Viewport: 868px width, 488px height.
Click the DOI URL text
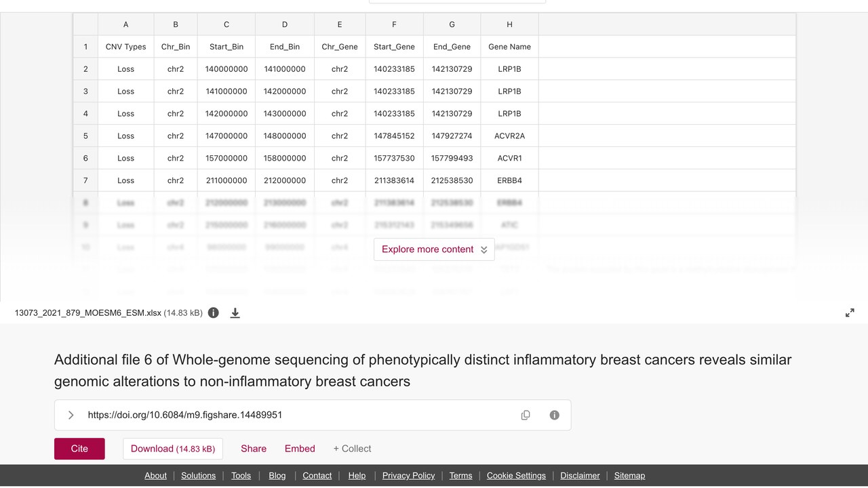(x=185, y=415)
